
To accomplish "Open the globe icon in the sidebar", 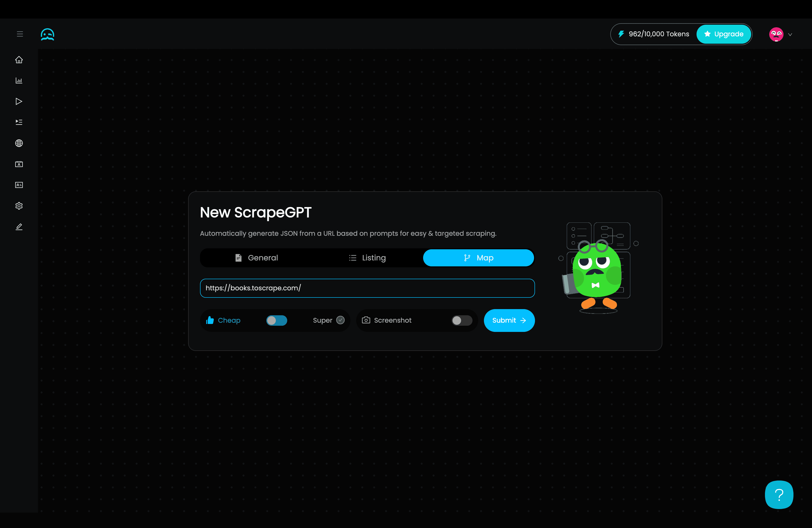I will click(19, 143).
